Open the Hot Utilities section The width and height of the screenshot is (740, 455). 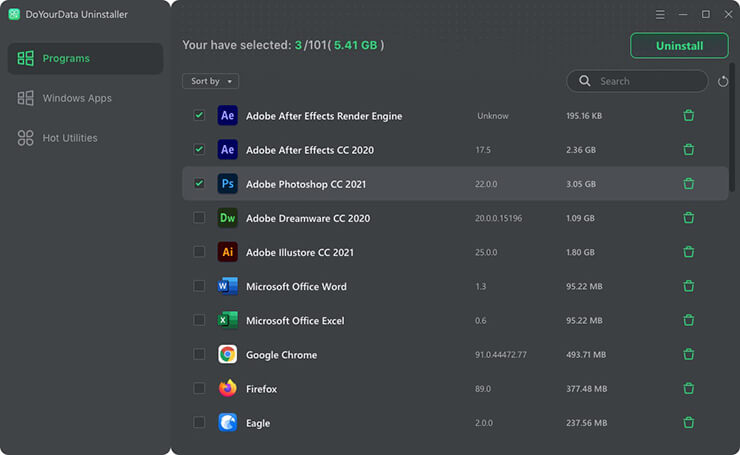click(x=70, y=138)
